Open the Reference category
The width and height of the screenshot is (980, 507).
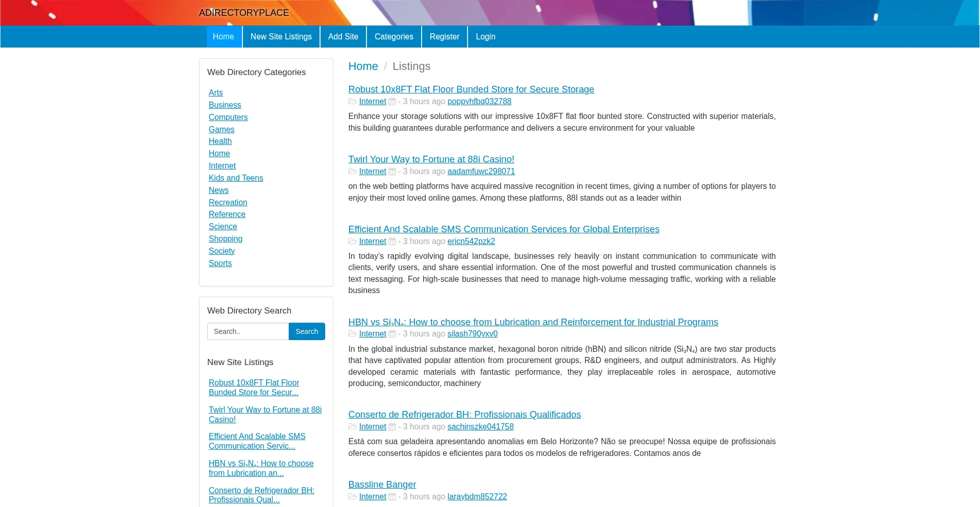click(x=227, y=214)
